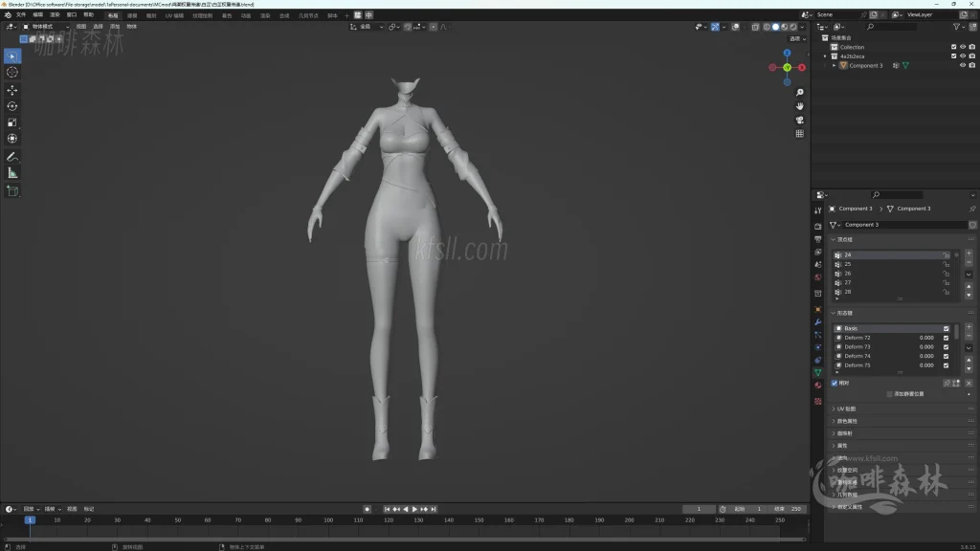This screenshot has width=980, height=551.
Task: Open the shape key specials dropdown
Action: (969, 348)
